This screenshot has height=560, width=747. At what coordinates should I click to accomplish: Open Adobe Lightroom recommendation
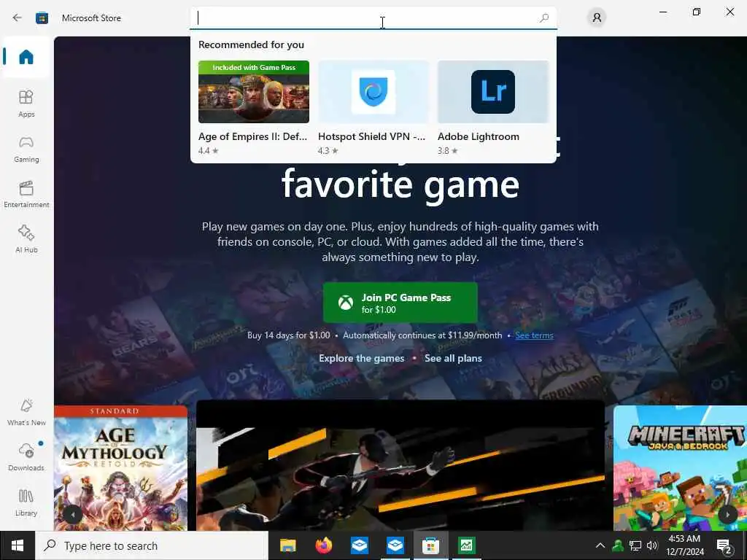[492, 108]
